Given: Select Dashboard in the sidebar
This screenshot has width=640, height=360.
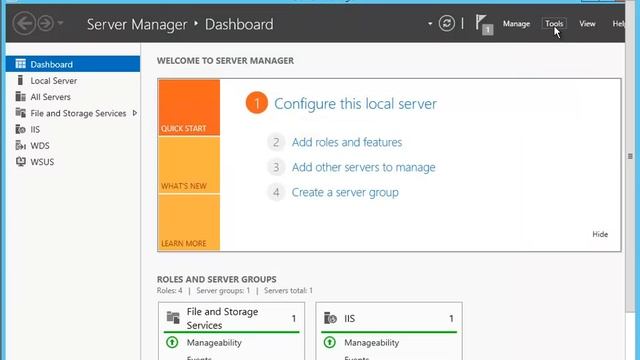Looking at the screenshot, I should point(73,64).
